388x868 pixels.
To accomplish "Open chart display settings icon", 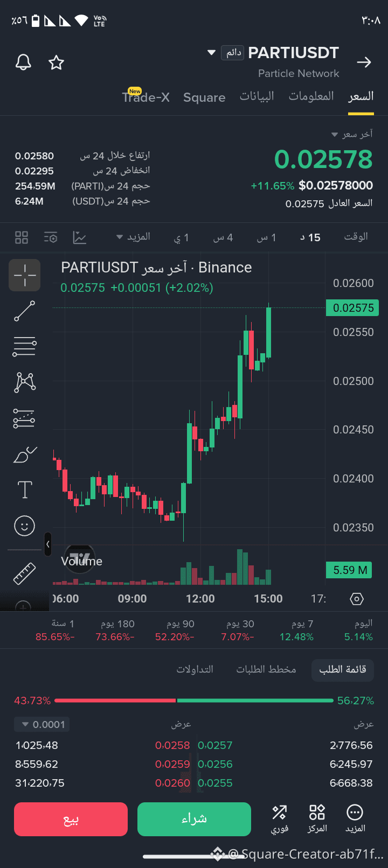I will 51,237.
